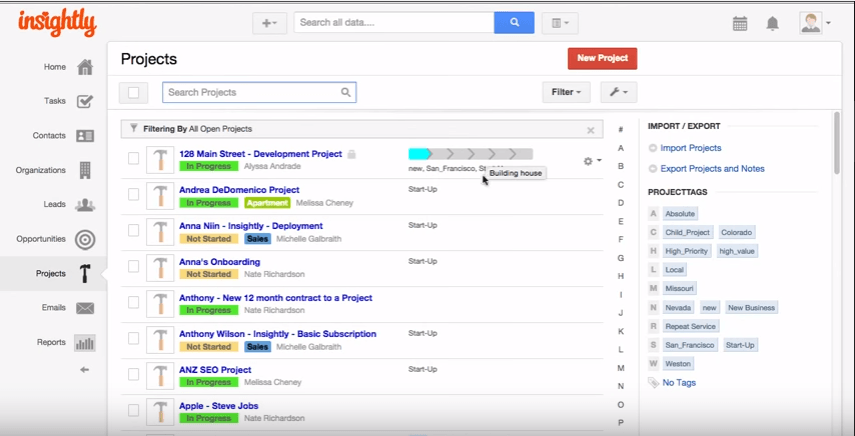Open Opportunities via the target icon
The width and height of the screenshot is (855, 436).
click(85, 239)
